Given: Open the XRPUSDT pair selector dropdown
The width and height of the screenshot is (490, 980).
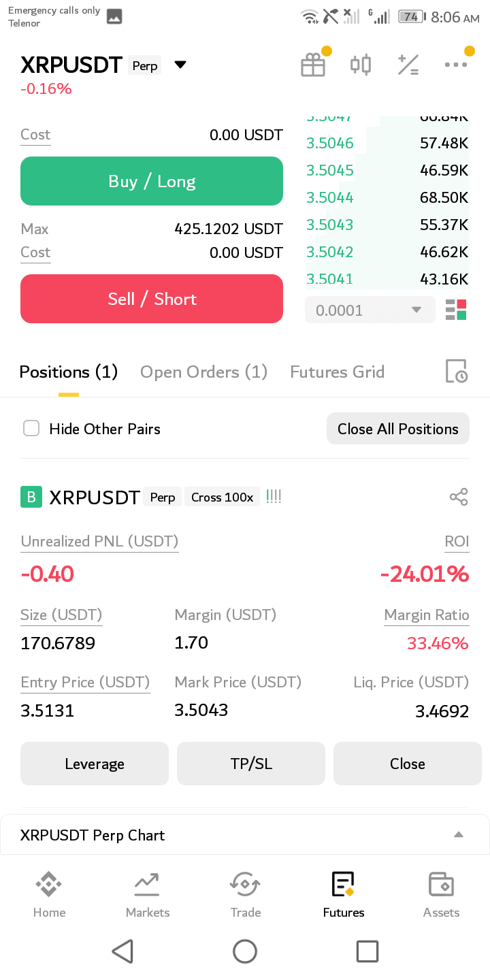Looking at the screenshot, I should [x=180, y=65].
